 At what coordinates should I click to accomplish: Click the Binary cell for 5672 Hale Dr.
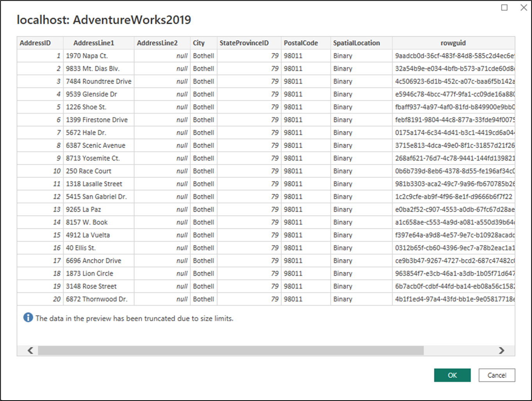click(343, 132)
